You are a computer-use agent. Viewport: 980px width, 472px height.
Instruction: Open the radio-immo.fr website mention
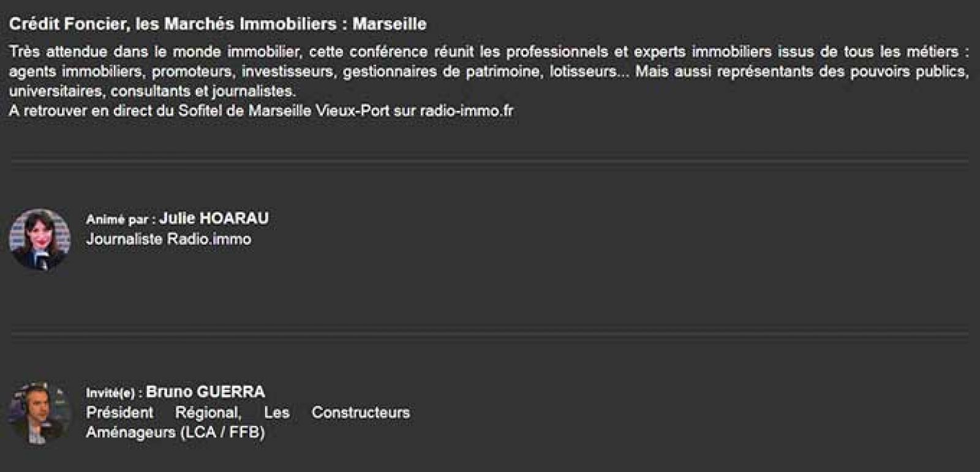tap(466, 111)
